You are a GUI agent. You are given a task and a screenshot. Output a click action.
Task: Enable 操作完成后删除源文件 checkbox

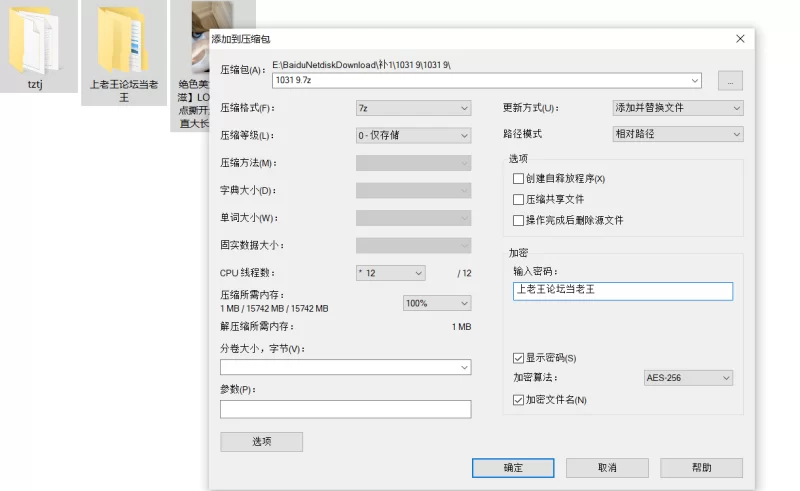(518, 220)
